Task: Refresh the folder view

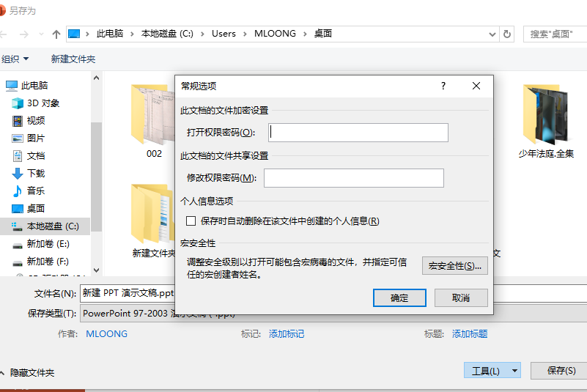Action: [x=507, y=34]
